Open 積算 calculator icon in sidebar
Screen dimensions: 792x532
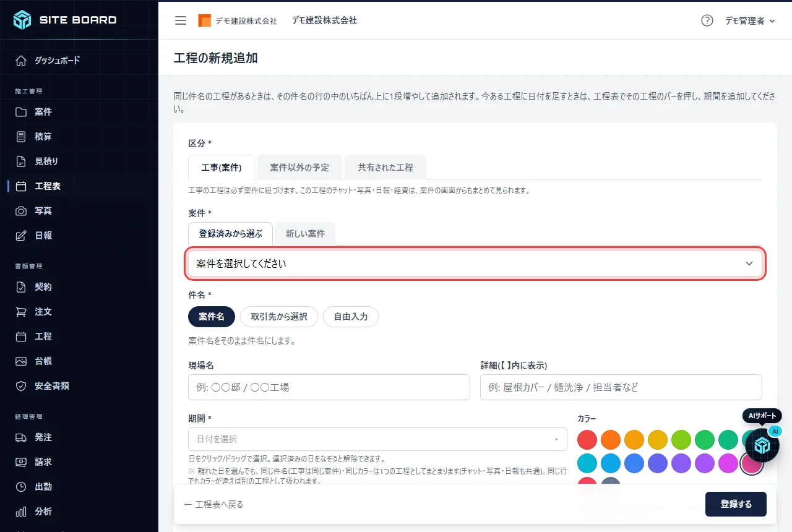tap(21, 137)
